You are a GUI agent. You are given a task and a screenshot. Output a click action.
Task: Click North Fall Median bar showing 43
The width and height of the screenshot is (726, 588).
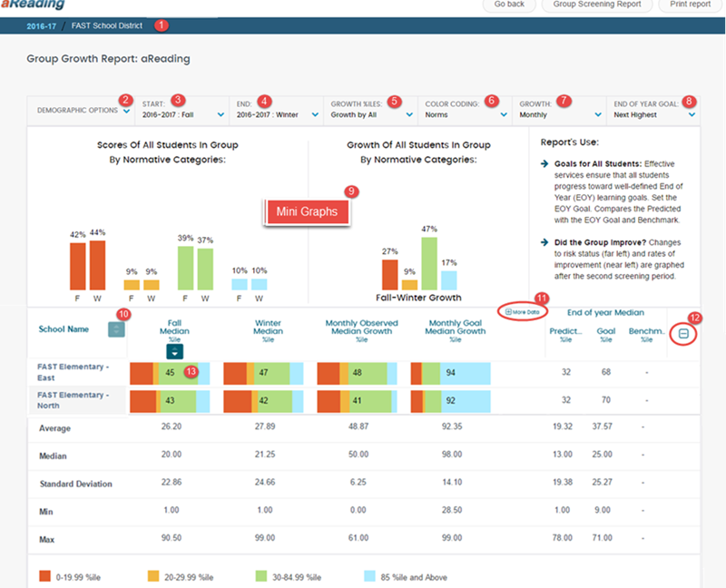170,401
